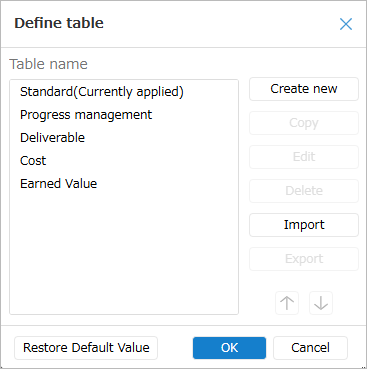
Task: Click the disabled Delete button
Action: [304, 191]
